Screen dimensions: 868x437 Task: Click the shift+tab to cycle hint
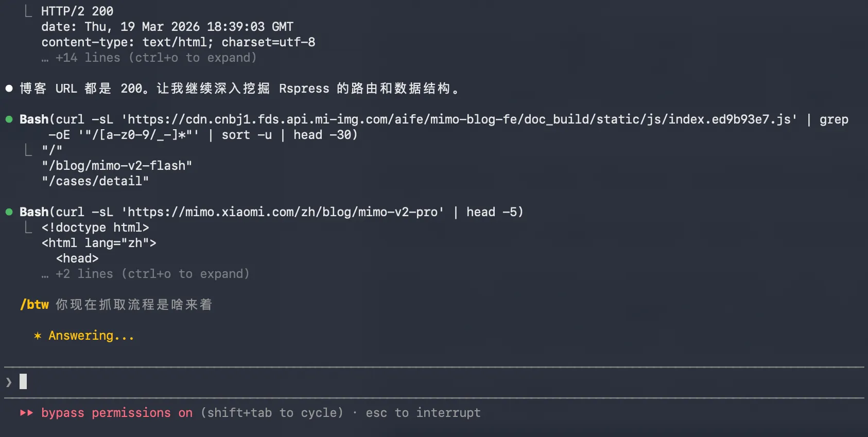[272, 413]
